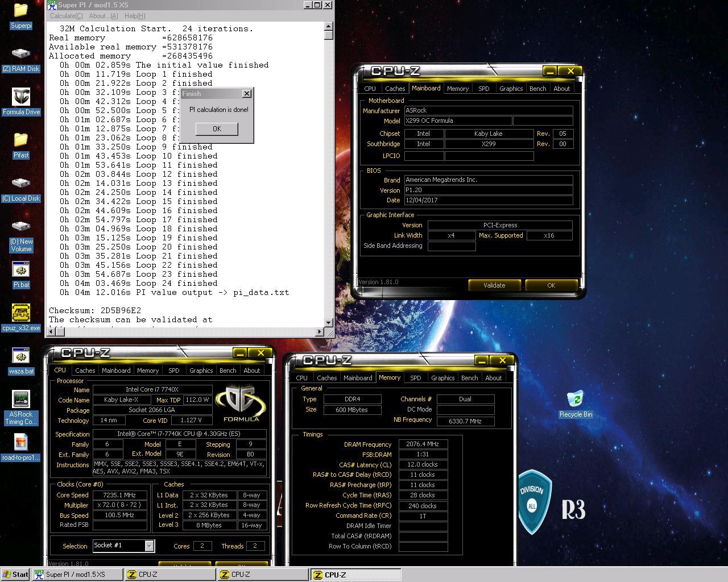Open the (C) Local Disk icon
This screenshot has width=728, height=582.
tap(21, 189)
